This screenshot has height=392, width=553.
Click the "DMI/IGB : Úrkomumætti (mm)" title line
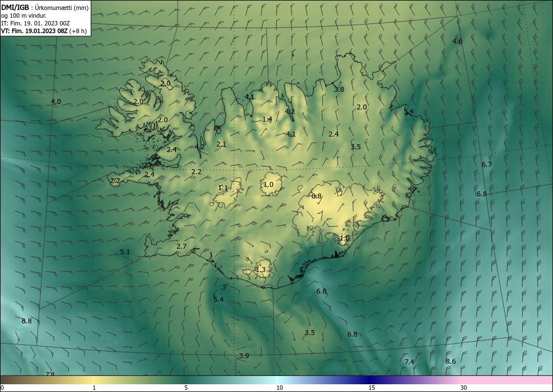tap(45, 8)
